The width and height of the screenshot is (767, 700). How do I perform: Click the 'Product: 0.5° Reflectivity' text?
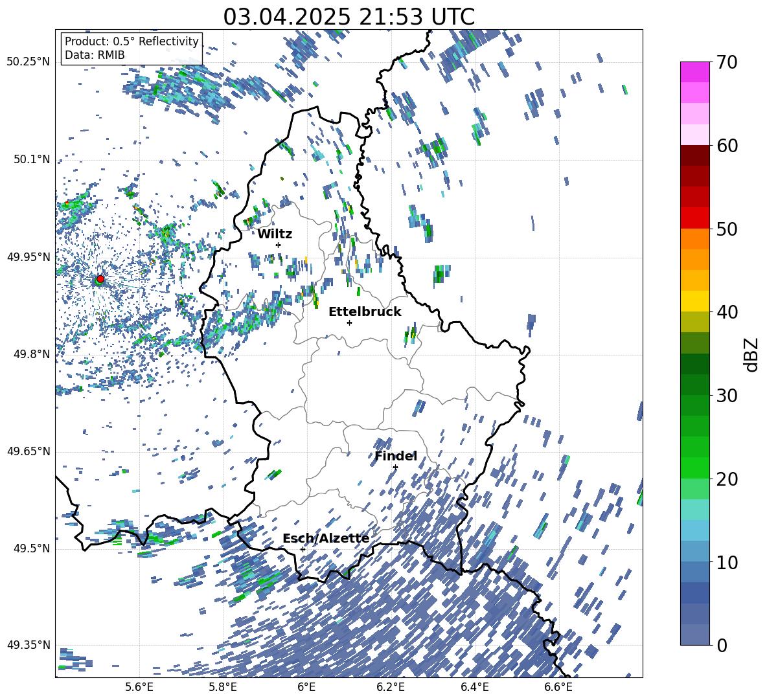pyautogui.click(x=132, y=41)
